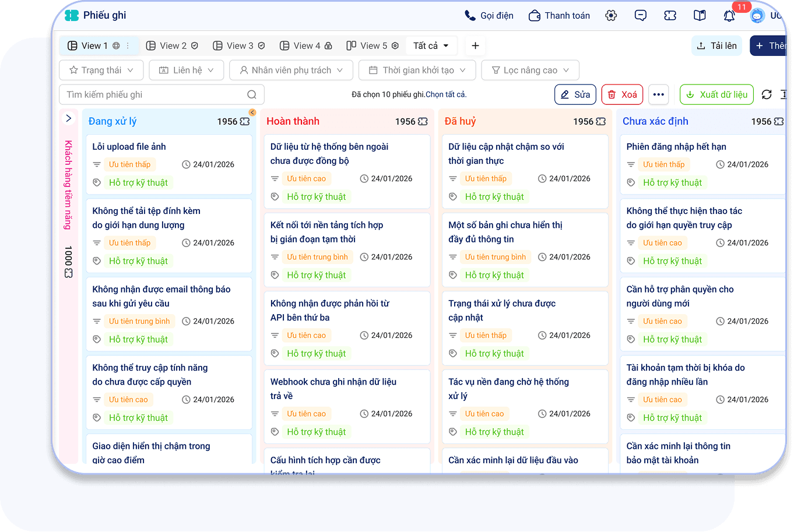Click the Chọn tất cả link
Image resolution: width=794 pixels, height=532 pixels.
pyautogui.click(x=446, y=94)
